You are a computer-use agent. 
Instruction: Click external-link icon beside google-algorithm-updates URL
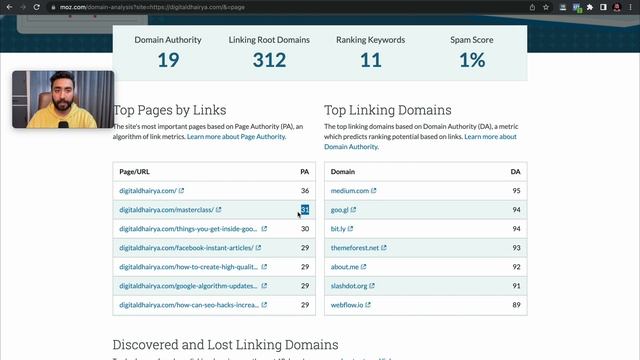[x=264, y=286]
